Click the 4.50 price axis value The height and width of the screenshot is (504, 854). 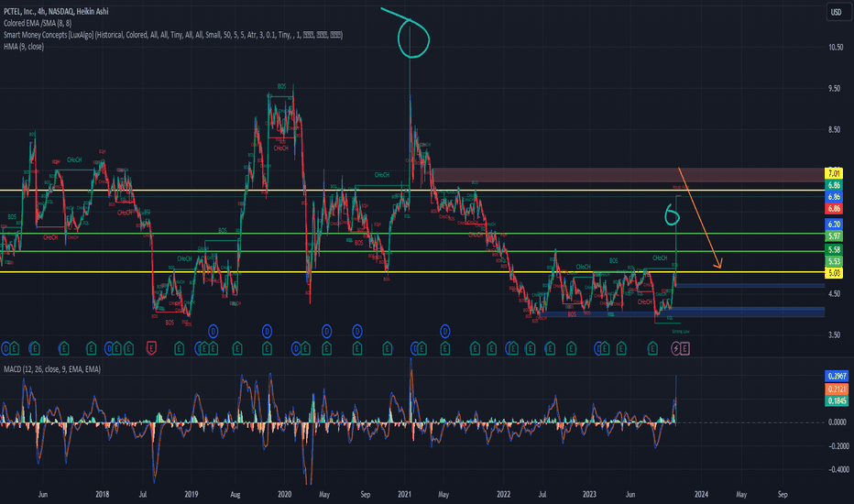coord(834,293)
